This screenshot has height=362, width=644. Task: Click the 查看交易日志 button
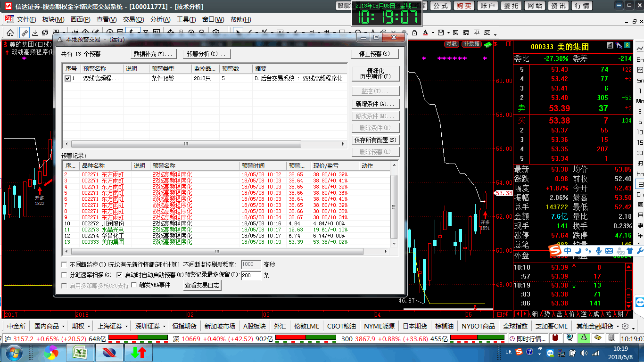(202, 285)
